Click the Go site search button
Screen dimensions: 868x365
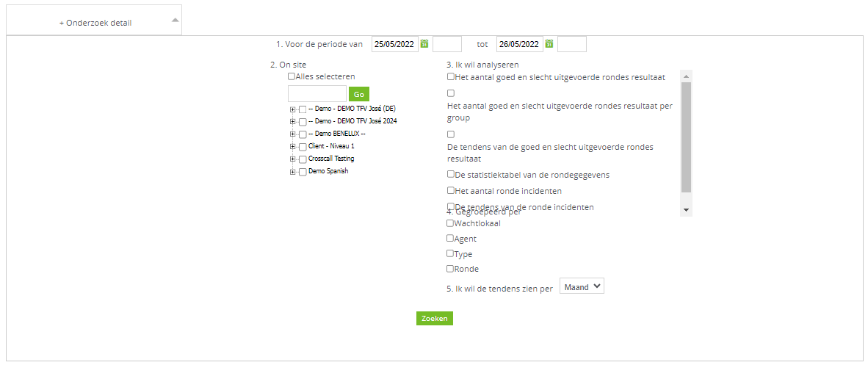click(x=358, y=94)
